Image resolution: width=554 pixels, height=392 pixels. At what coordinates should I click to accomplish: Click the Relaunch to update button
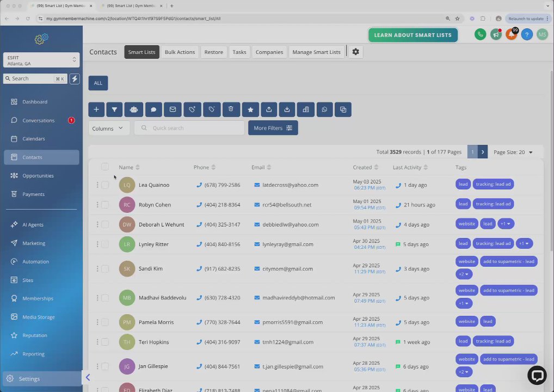(x=528, y=19)
